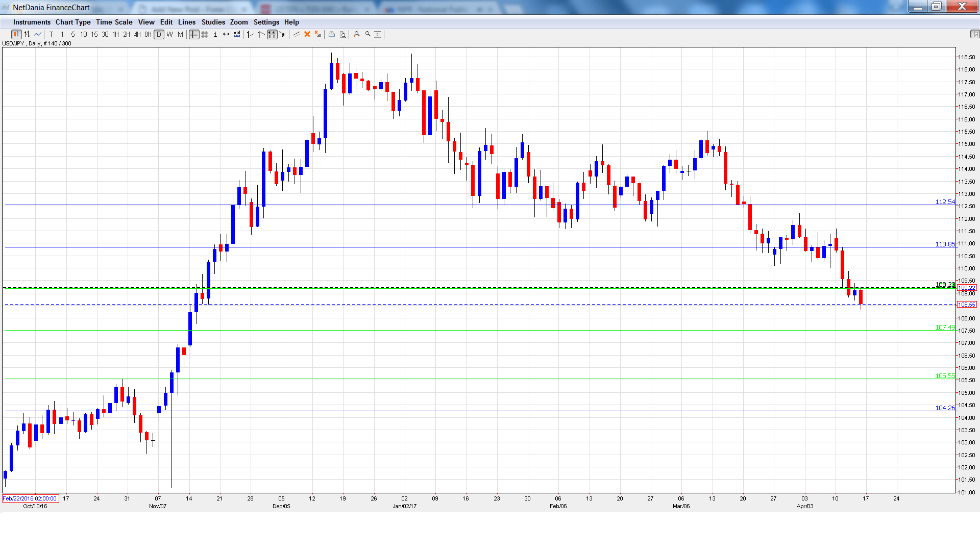Open the Settings menu

[x=266, y=22]
